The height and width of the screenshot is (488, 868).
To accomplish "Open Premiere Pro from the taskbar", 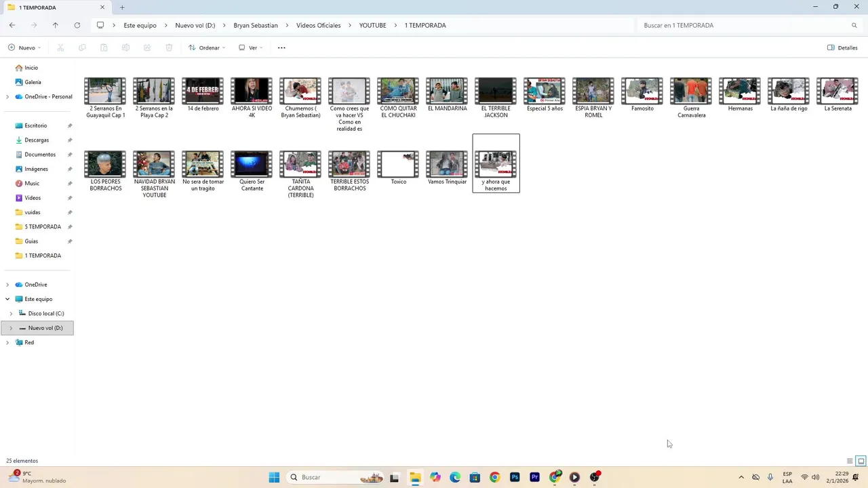I will coord(534,477).
